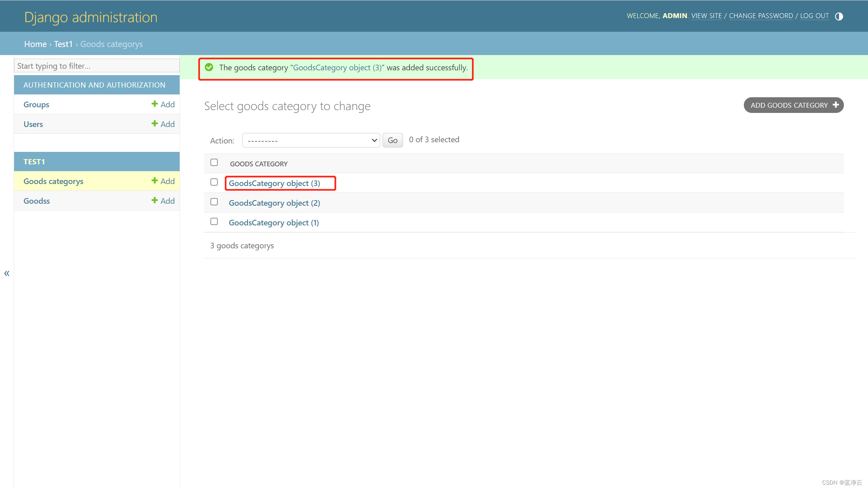Check the select-all checkbox in header
Image resolution: width=868 pixels, height=489 pixels.
tap(214, 162)
